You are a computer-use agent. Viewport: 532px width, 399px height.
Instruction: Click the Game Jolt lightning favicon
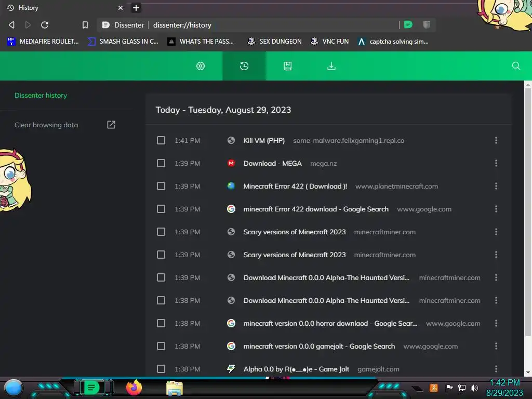pyautogui.click(x=231, y=369)
